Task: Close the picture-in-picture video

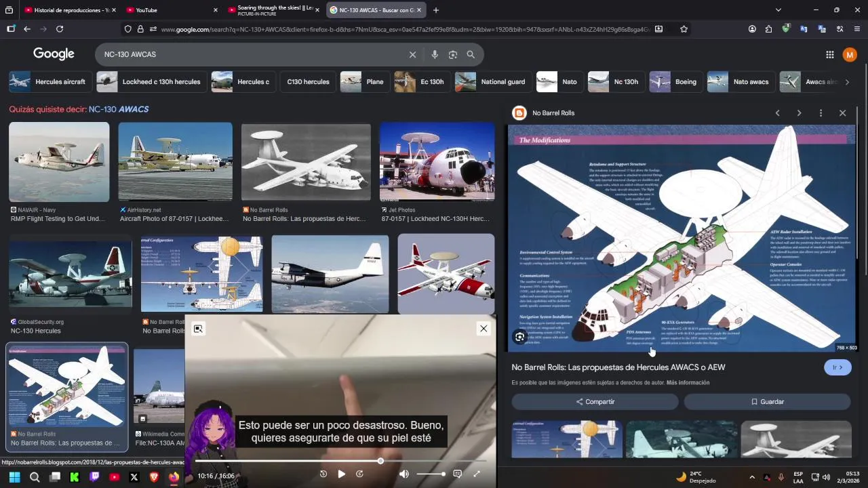Action: 484,329
